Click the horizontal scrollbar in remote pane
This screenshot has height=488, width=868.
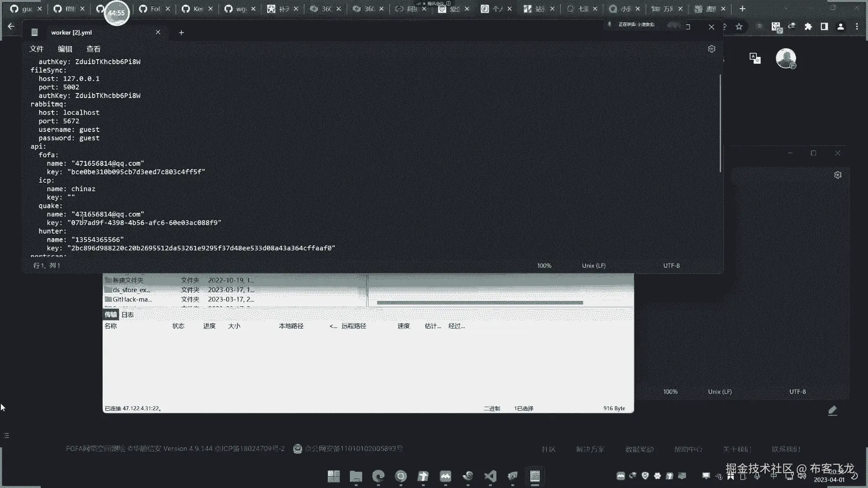point(479,302)
